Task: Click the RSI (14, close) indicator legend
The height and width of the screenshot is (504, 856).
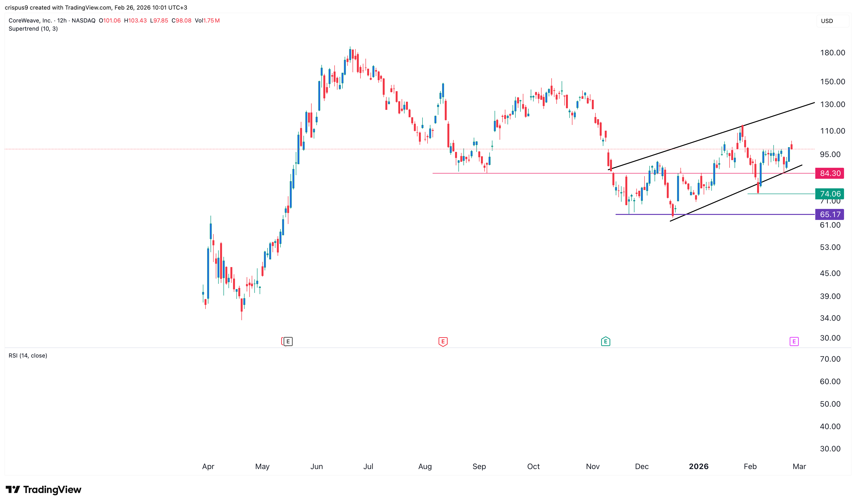Action: tap(28, 356)
